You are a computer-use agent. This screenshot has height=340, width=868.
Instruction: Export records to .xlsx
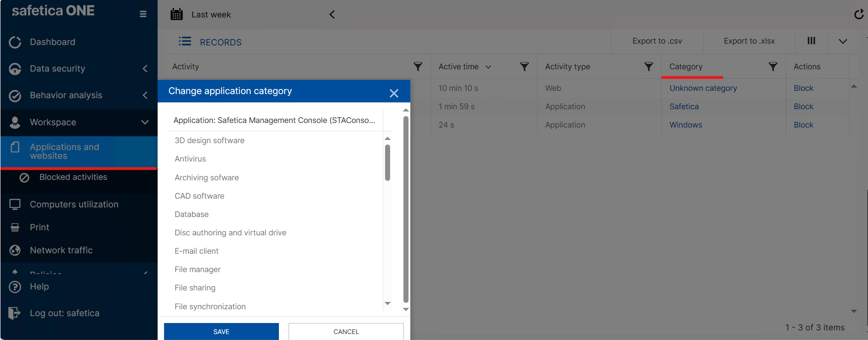[x=749, y=41]
